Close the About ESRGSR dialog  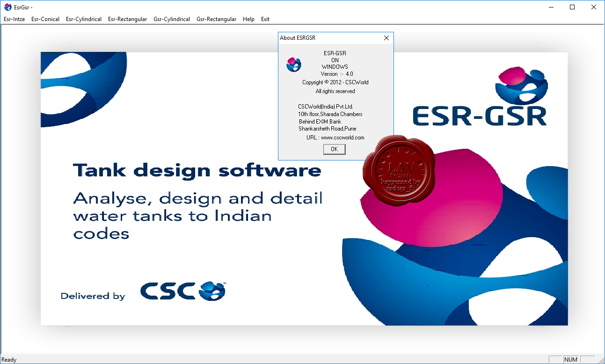[386, 38]
